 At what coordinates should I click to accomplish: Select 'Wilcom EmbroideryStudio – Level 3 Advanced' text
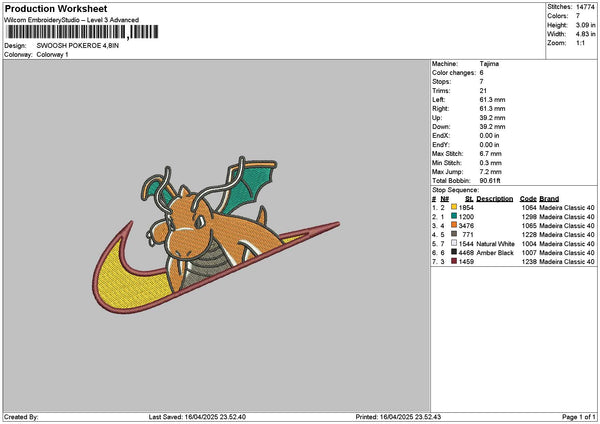click(72, 20)
